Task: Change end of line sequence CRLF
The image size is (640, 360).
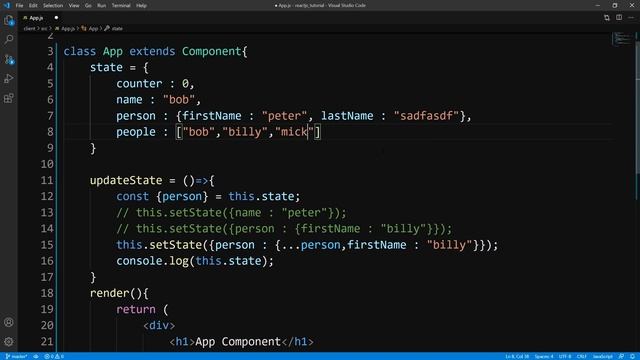Action: coord(582,356)
